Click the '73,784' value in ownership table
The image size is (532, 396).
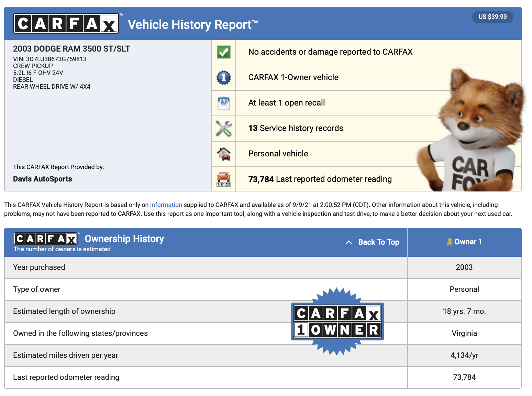(464, 377)
